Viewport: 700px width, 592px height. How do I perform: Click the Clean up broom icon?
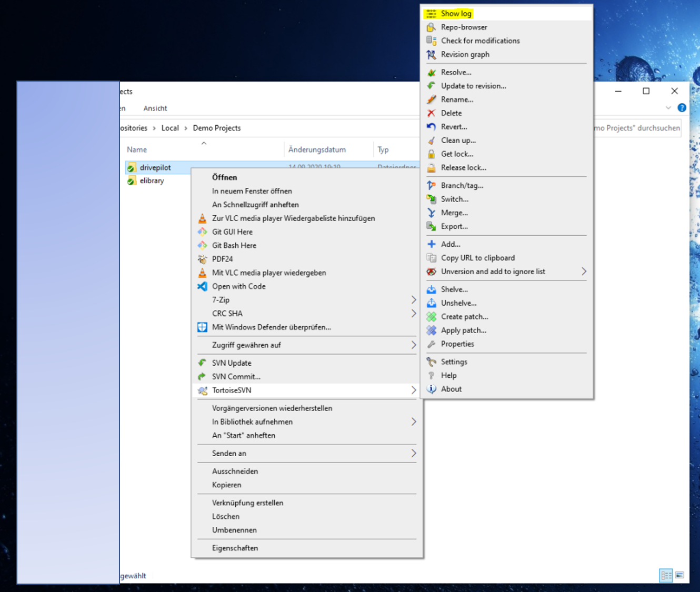[432, 141]
